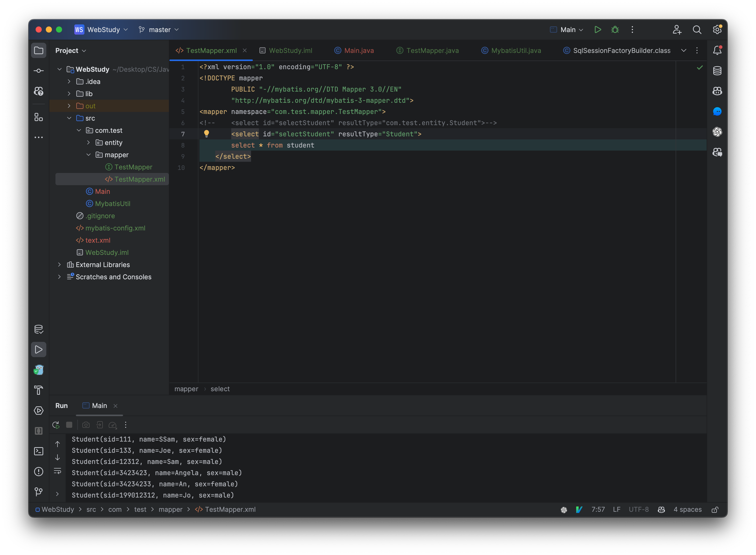Expand the External Libraries node
Viewport: 756px width, 555px height.
coord(60,265)
